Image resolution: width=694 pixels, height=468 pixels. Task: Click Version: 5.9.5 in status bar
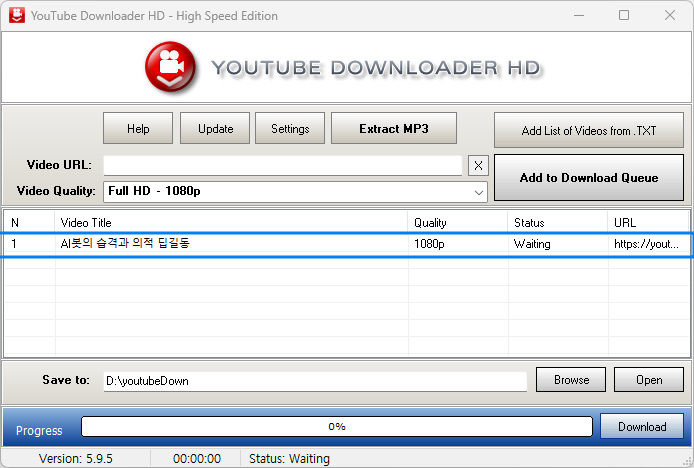tap(76, 459)
